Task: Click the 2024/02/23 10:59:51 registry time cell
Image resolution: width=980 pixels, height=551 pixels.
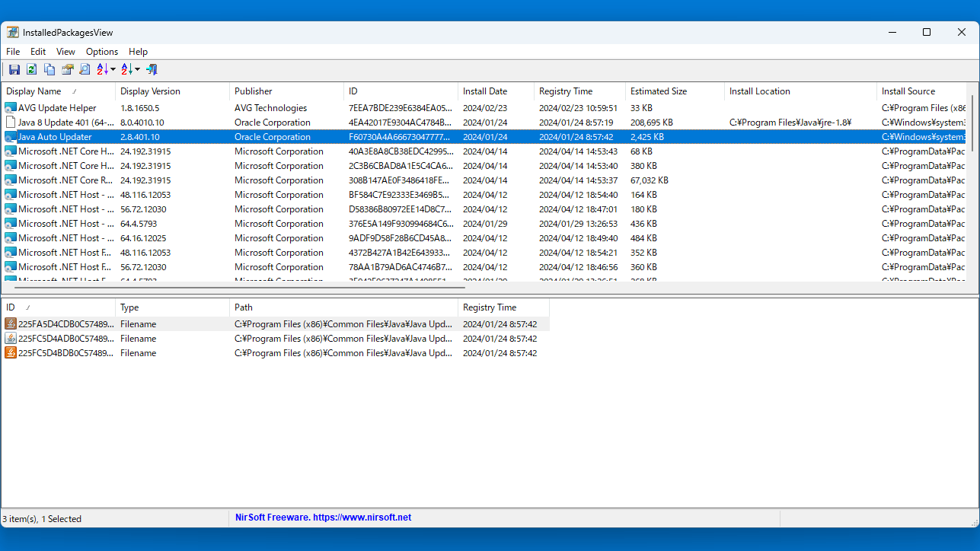Action: pyautogui.click(x=578, y=108)
